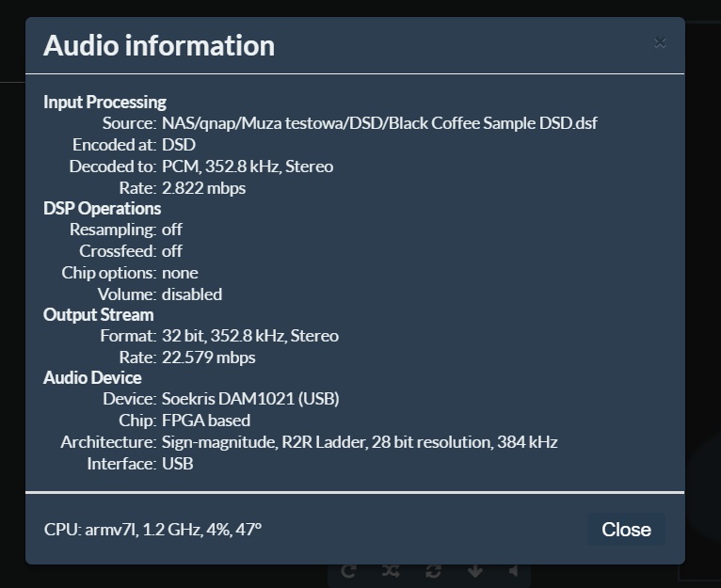721x588 pixels.
Task: Click the speaker volume icon
Action: click(x=514, y=571)
